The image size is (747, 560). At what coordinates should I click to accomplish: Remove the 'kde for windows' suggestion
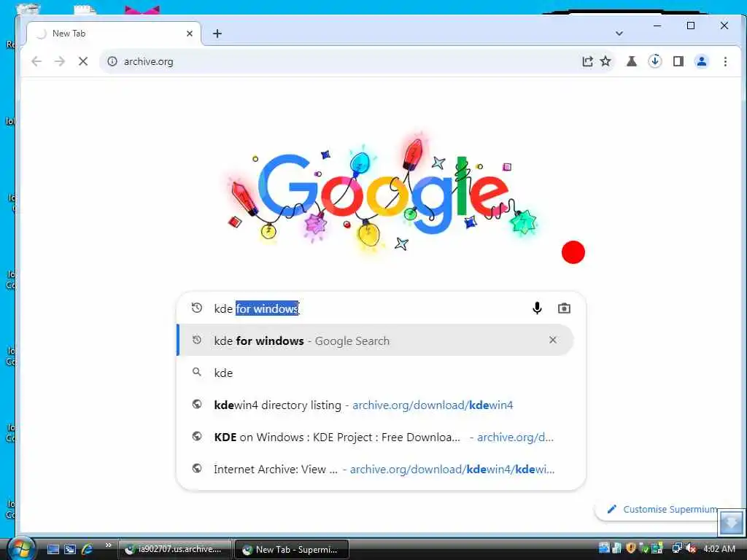[x=553, y=340]
